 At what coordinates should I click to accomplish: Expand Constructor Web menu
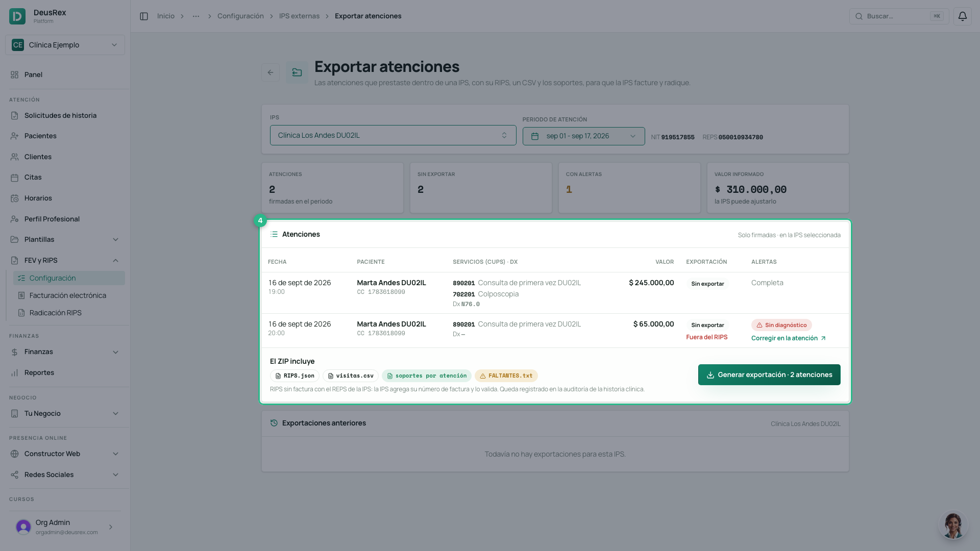tap(65, 454)
